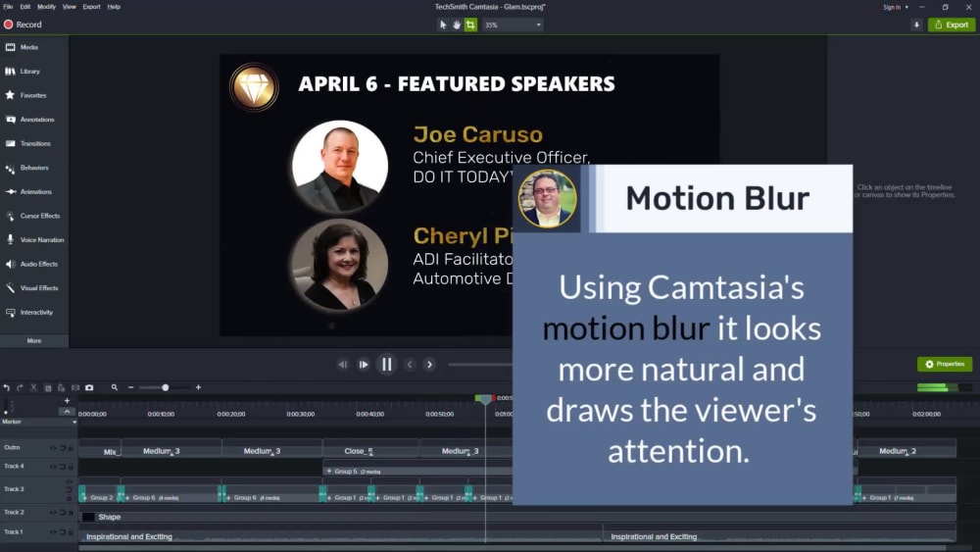980x552 pixels.
Task: Open the Properties panel button
Action: tap(945, 364)
